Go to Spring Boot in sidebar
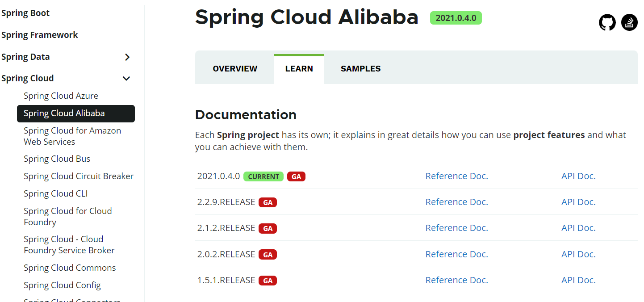This screenshot has height=302, width=644. pos(25,13)
